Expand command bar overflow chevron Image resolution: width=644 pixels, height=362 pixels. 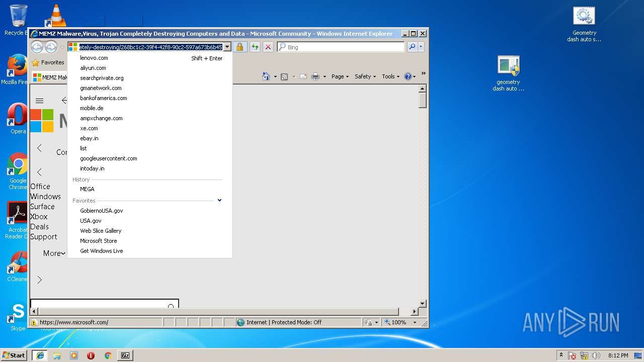pos(423,73)
